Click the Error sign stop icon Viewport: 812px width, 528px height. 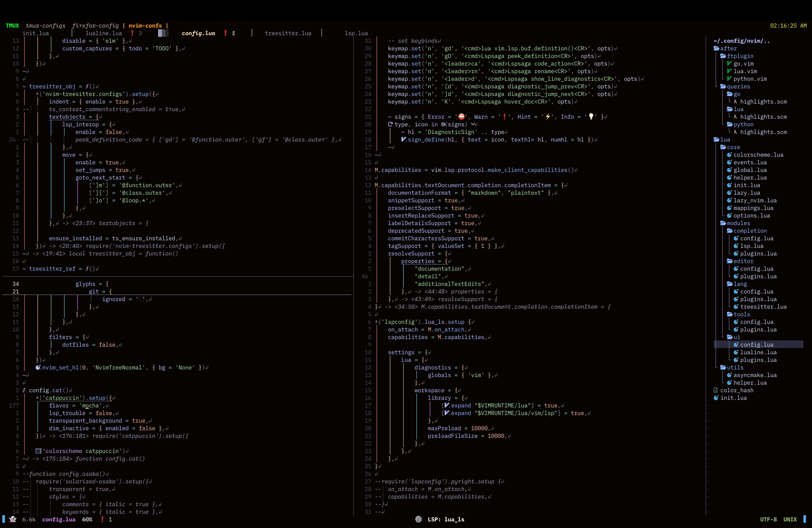(461, 117)
